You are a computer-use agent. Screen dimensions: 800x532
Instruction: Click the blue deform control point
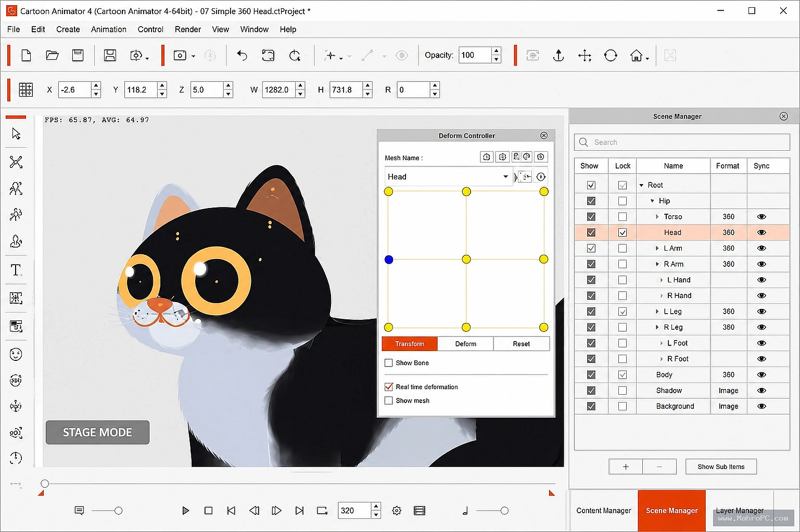[x=388, y=259]
